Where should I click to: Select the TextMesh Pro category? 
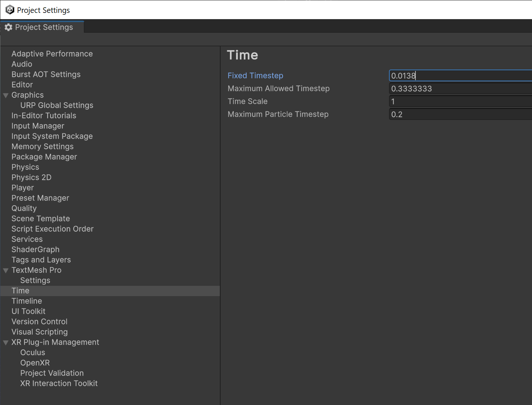[x=36, y=270]
